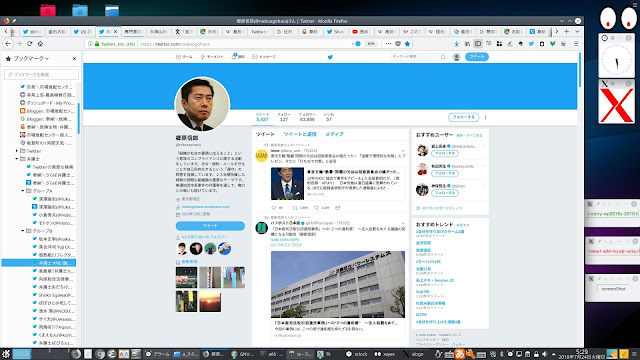Click the zoom level badge in address bar
This screenshot has height=360, width=640.
tap(371, 44)
